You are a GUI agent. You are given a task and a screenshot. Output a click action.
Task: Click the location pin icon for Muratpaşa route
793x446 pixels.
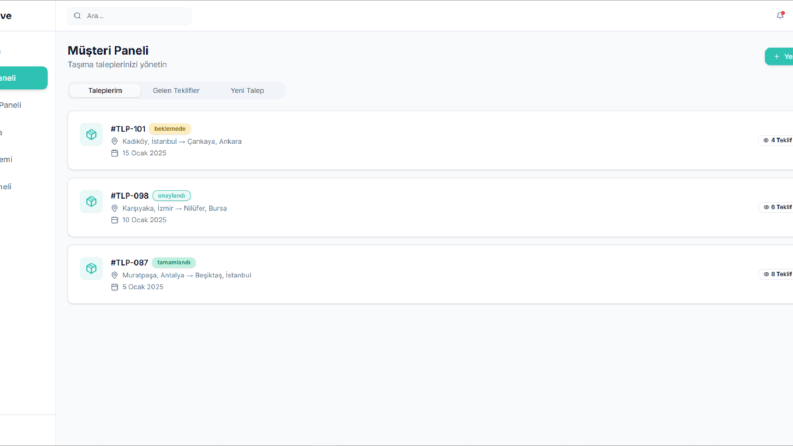(x=114, y=275)
